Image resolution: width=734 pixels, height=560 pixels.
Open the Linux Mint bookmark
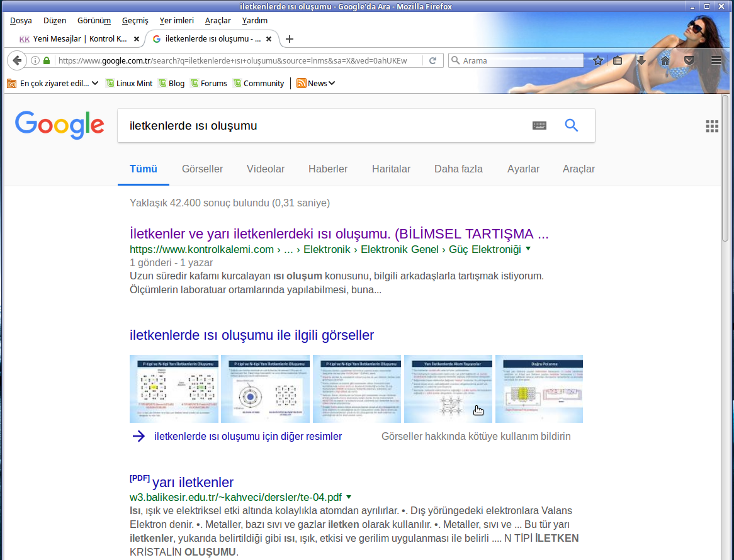click(129, 83)
